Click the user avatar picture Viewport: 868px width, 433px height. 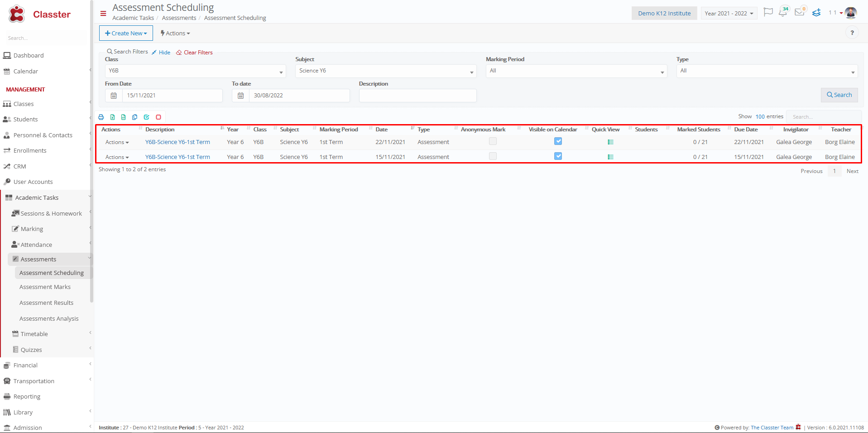click(x=851, y=13)
